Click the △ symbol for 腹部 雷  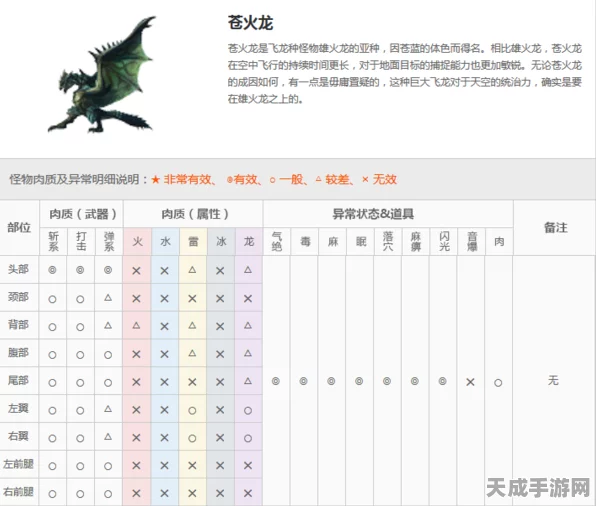[x=192, y=353]
